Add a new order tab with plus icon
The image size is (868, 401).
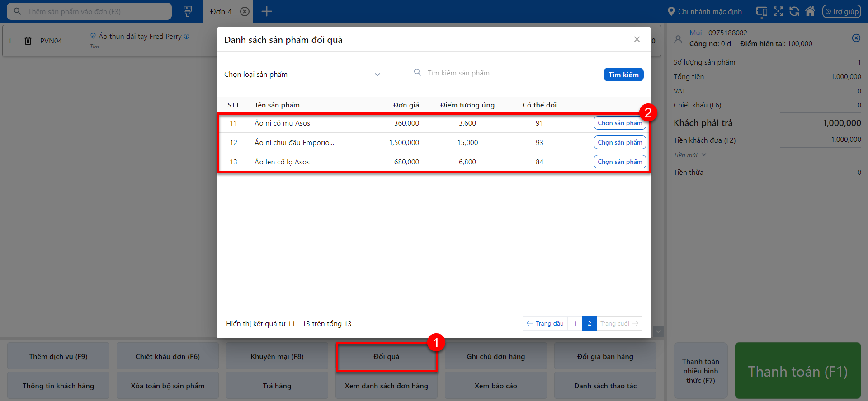click(x=267, y=12)
